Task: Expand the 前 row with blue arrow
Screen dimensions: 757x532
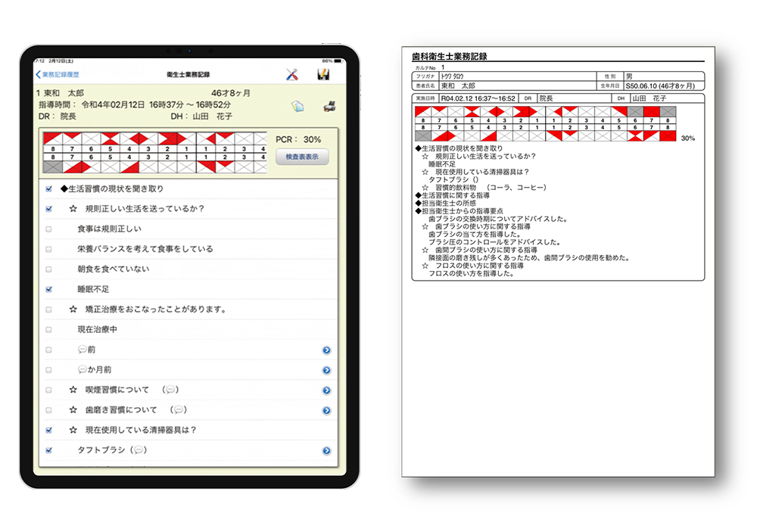Action: (x=326, y=350)
